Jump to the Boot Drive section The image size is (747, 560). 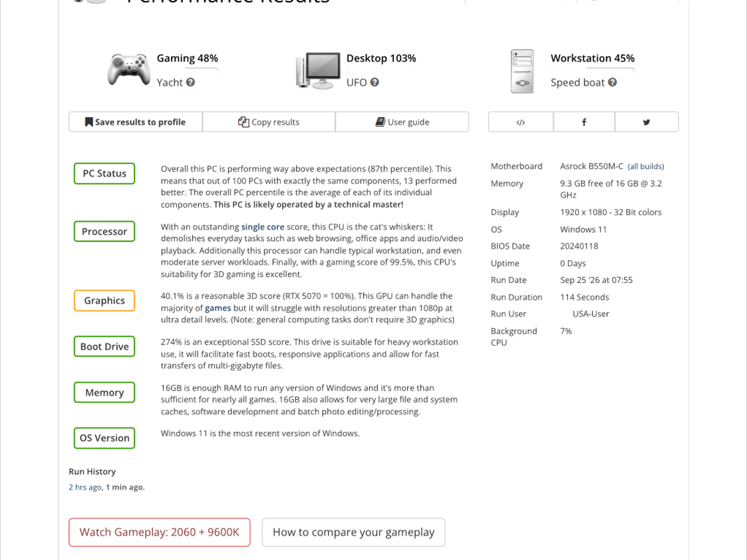point(104,346)
